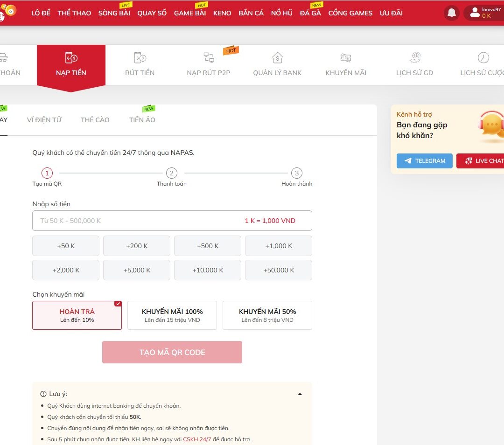Click the deposit amount input field
The image size is (504, 445).
[172, 220]
